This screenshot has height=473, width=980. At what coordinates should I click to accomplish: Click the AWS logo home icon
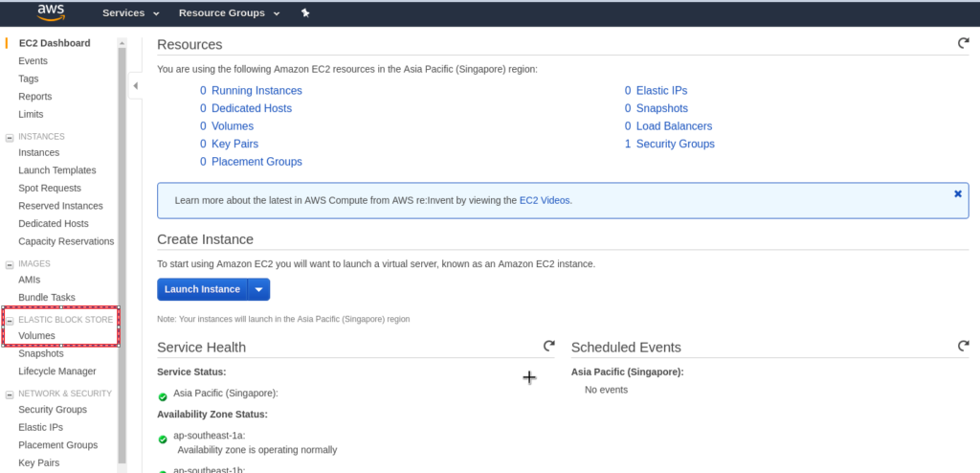coord(52,12)
